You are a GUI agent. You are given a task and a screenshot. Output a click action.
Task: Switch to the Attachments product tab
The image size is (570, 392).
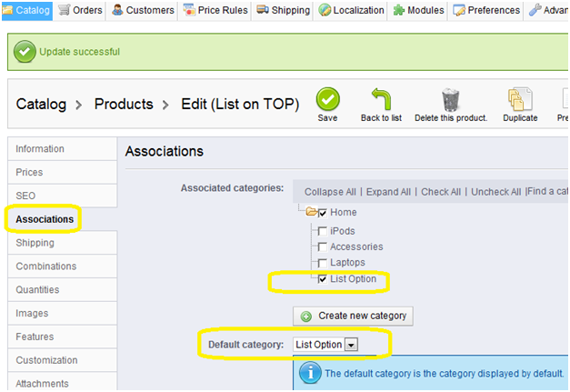coord(62,382)
